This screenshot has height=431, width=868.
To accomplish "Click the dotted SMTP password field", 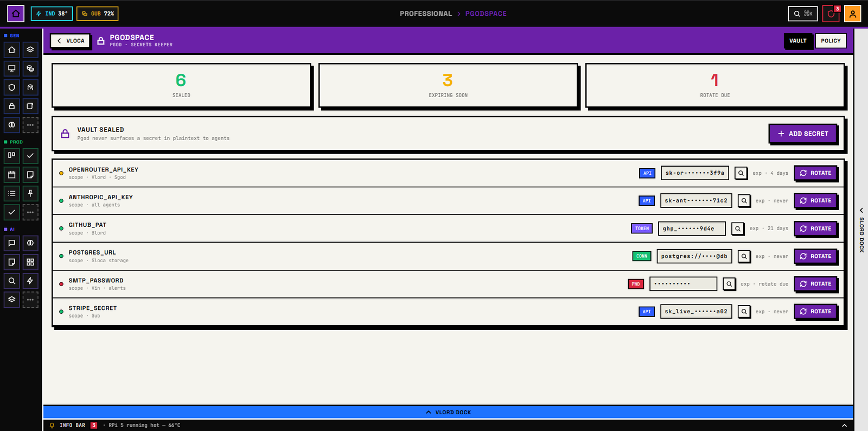I will [x=684, y=284].
